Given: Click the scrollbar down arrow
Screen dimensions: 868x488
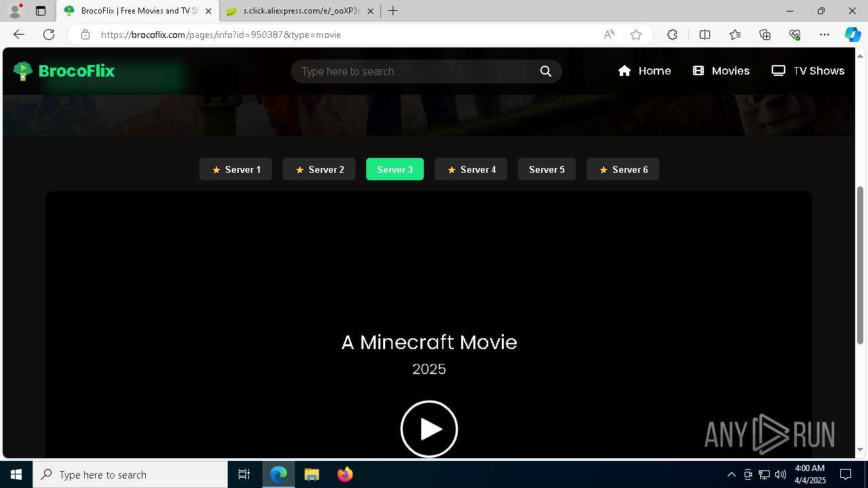Looking at the screenshot, I should coord(861,449).
